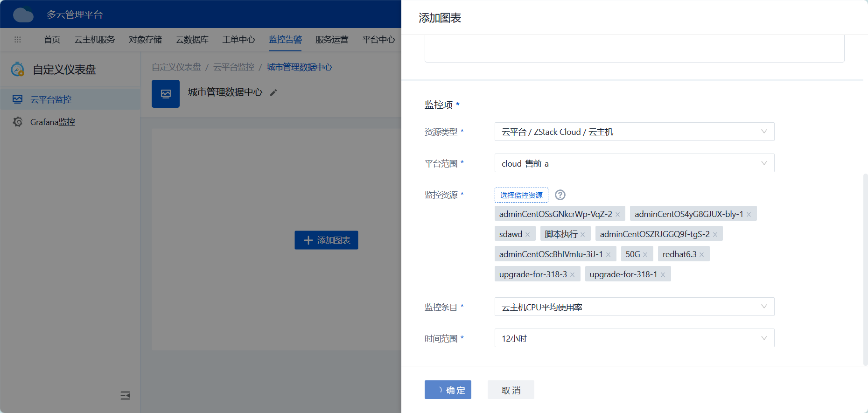Screen dimensions: 868x413
Task: Open the 平台范围 dropdown
Action: tap(634, 163)
